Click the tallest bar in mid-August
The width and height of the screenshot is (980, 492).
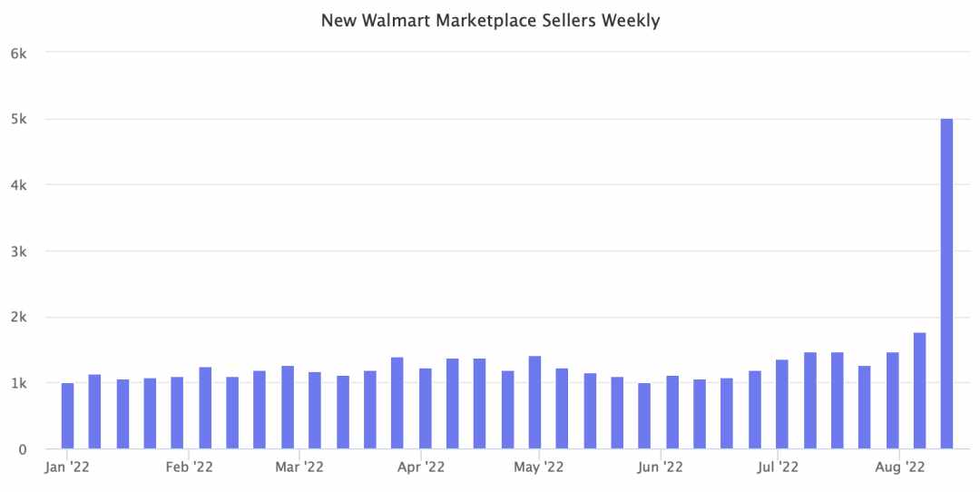click(x=946, y=284)
